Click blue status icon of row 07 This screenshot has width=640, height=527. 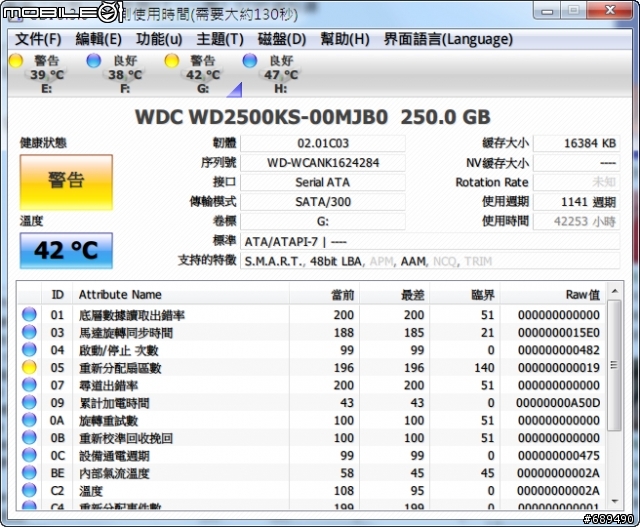(x=29, y=385)
